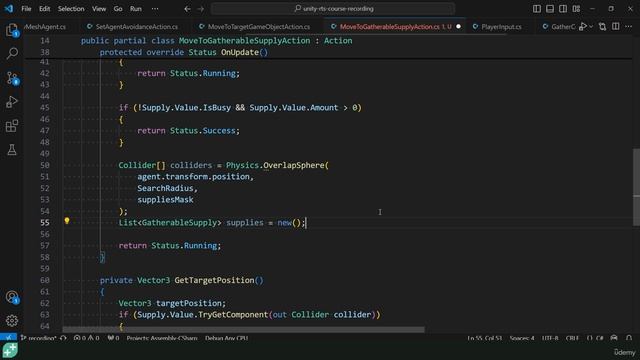This screenshot has height=360, width=640.
Task: Click UTF-8 encoding in status bar
Action: coord(550,338)
